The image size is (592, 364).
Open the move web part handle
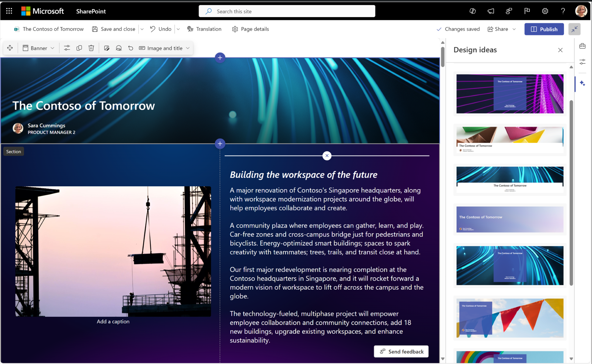(10, 48)
